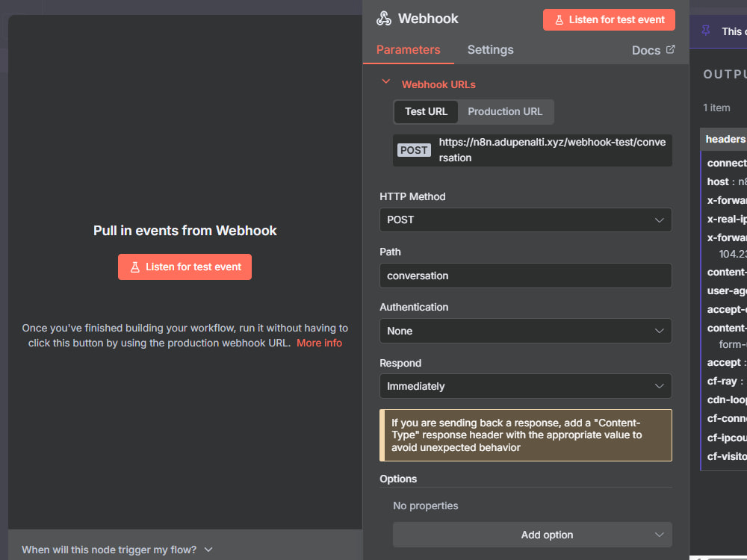Open the Docs link
Viewport: 747px width, 560px height.
pyautogui.click(x=653, y=50)
